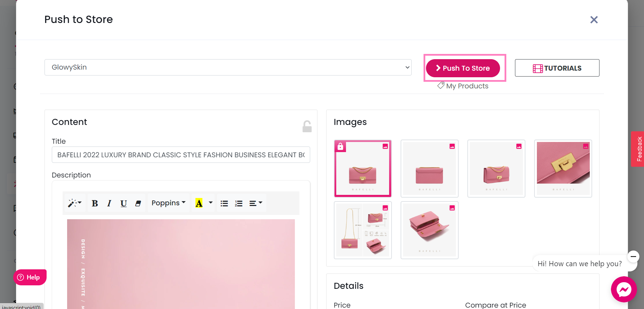Open the Messenger chat bubble

point(624,290)
